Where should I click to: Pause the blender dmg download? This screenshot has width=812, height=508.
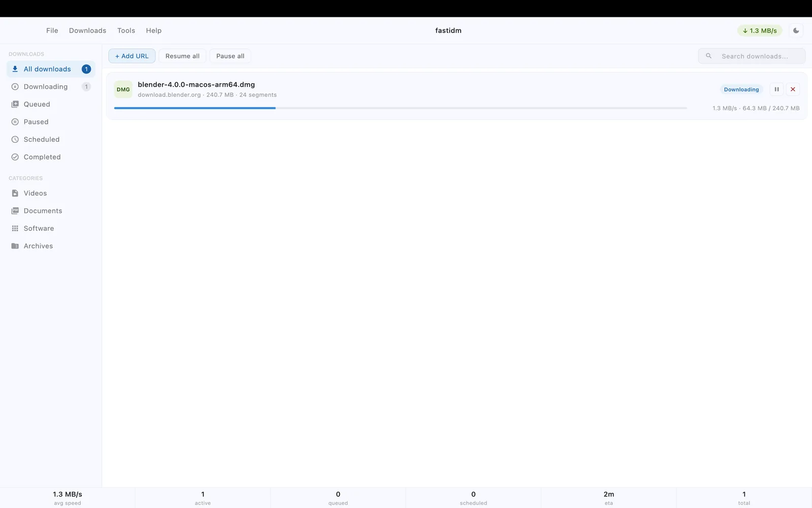point(776,89)
